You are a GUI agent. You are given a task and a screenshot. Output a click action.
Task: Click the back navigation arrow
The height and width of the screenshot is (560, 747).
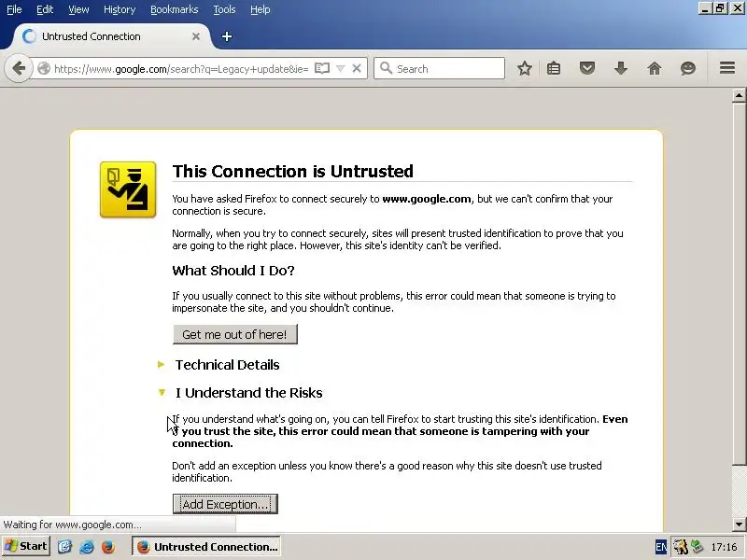[x=19, y=68]
